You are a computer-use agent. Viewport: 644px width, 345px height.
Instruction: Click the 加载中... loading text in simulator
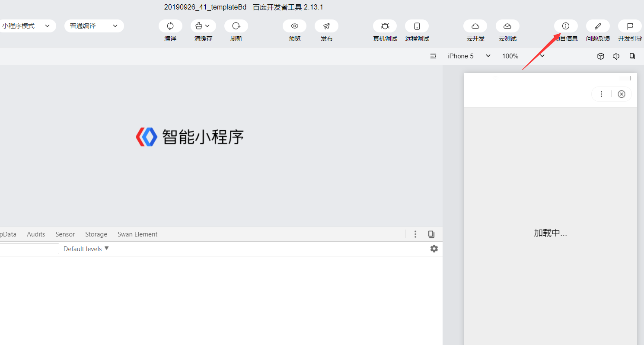[550, 233]
